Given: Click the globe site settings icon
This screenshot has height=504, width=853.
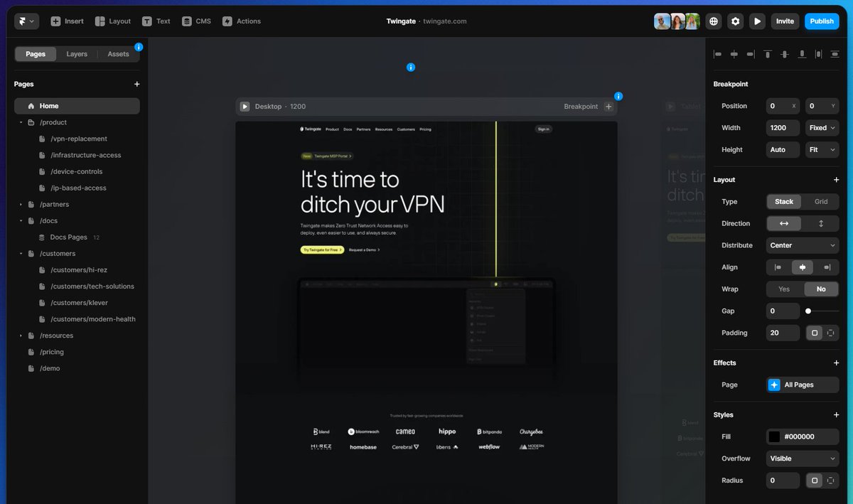Looking at the screenshot, I should pyautogui.click(x=714, y=21).
